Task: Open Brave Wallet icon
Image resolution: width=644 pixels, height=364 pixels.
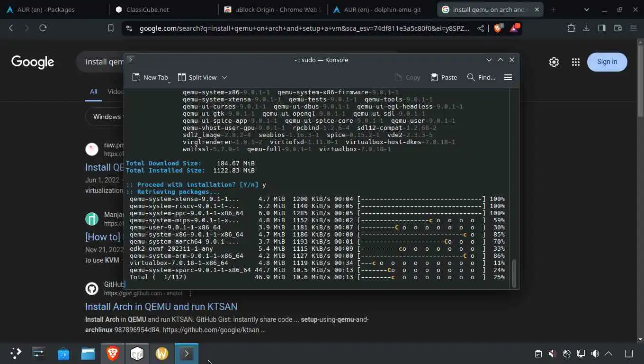Action: pyautogui.click(x=617, y=28)
